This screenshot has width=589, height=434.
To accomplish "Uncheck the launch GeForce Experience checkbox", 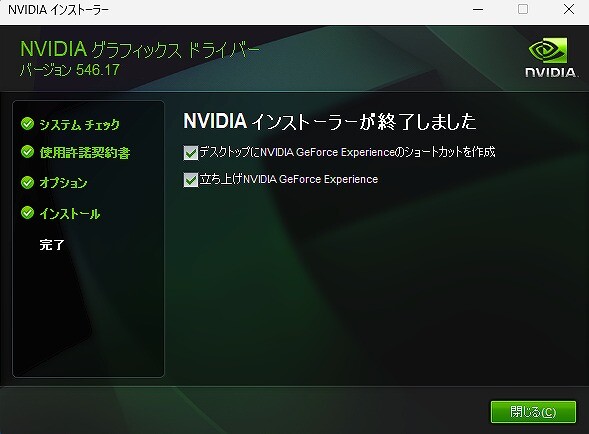I will click(190, 180).
